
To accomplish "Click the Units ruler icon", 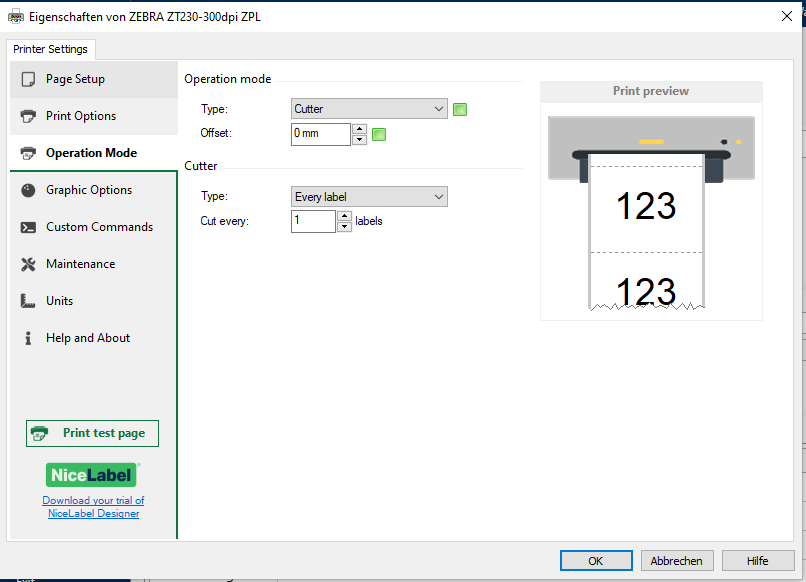I will tap(28, 301).
